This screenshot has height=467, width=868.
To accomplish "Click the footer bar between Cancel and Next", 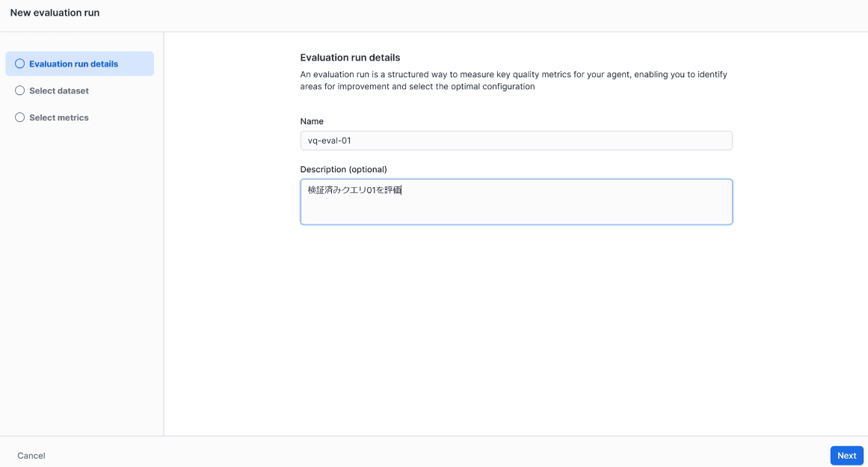I will point(434,452).
